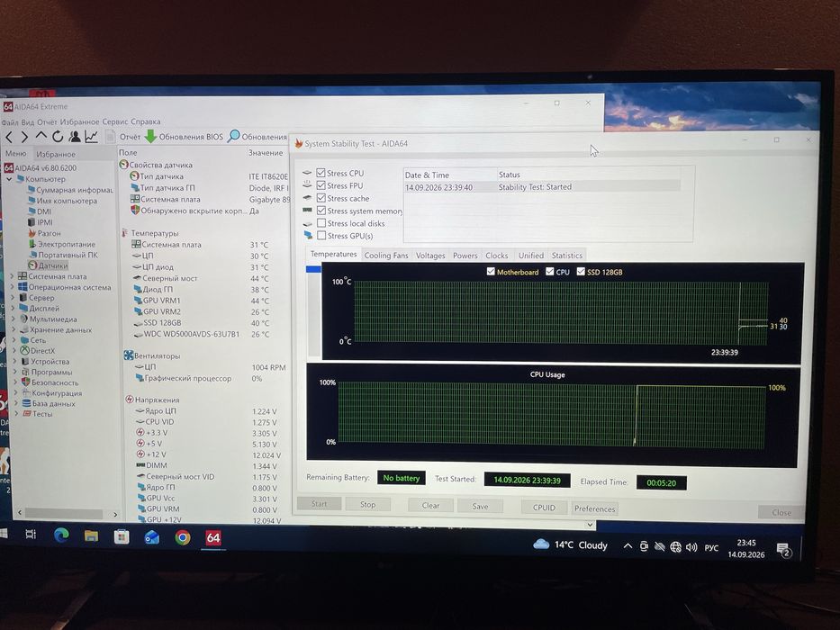Expand the Мультимедиа tree node
Image resolution: width=840 pixels, height=630 pixels.
click(x=14, y=319)
